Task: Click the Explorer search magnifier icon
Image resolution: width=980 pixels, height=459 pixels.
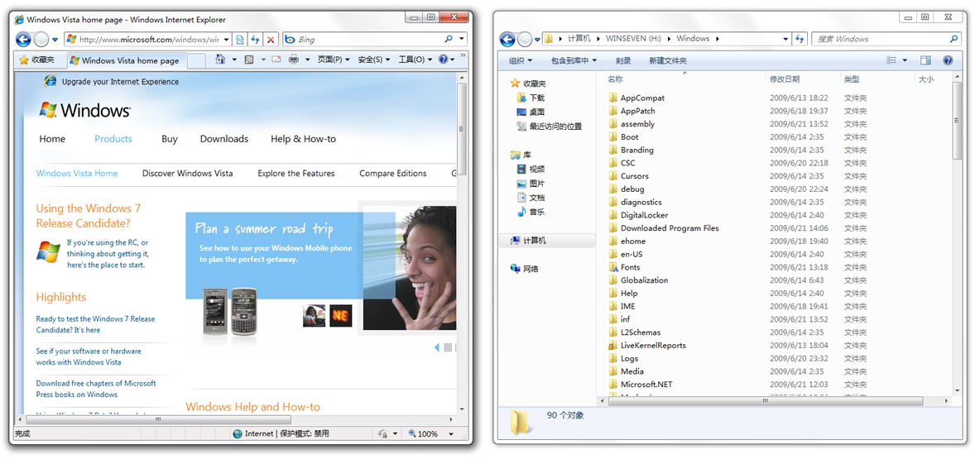Action: click(x=954, y=39)
